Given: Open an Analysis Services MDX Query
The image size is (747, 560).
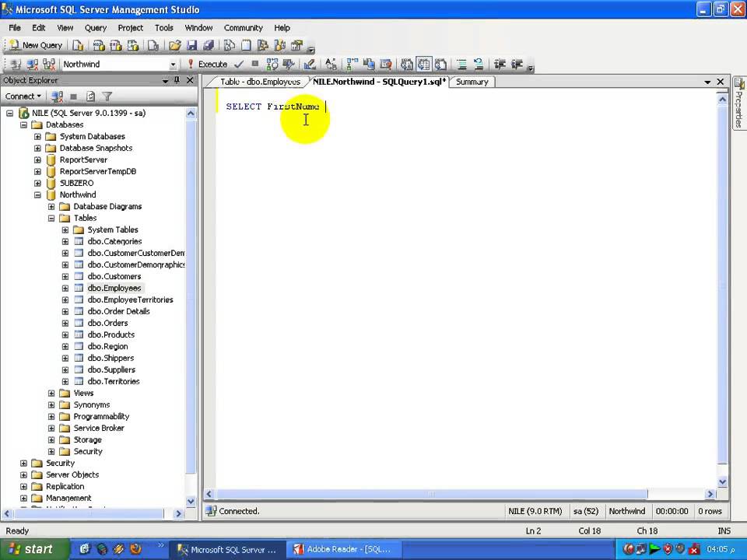Looking at the screenshot, I should coord(99,45).
